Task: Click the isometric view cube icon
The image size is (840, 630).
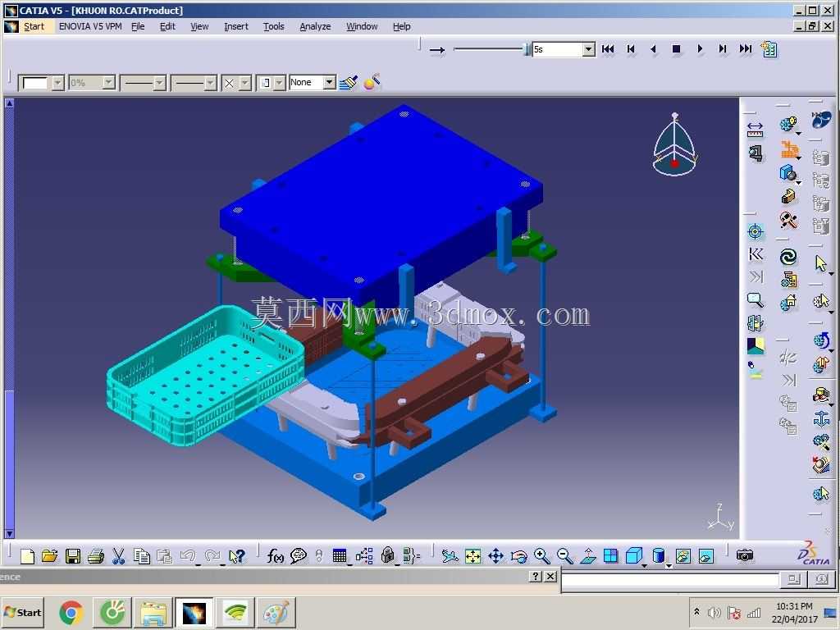Action: point(634,555)
